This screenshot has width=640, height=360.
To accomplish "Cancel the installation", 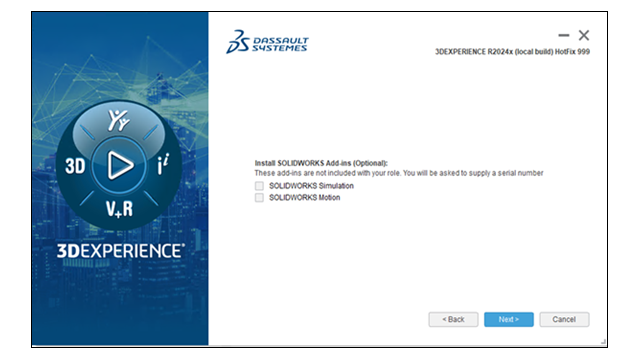I will [564, 320].
